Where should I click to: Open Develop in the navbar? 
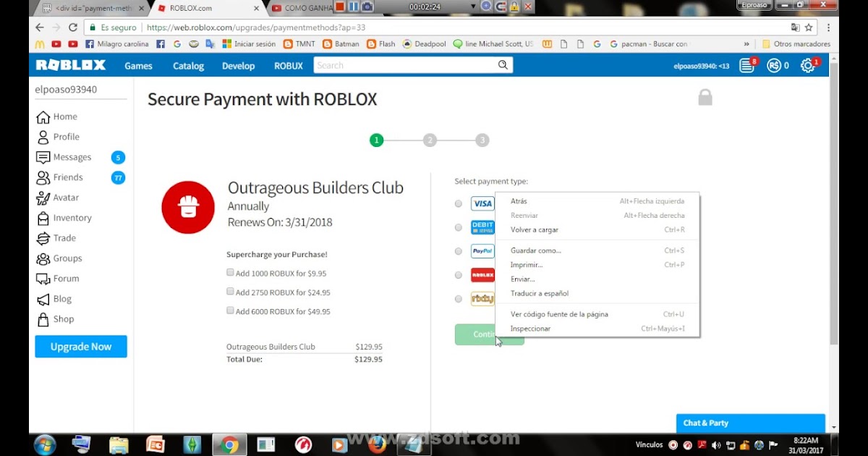238,66
